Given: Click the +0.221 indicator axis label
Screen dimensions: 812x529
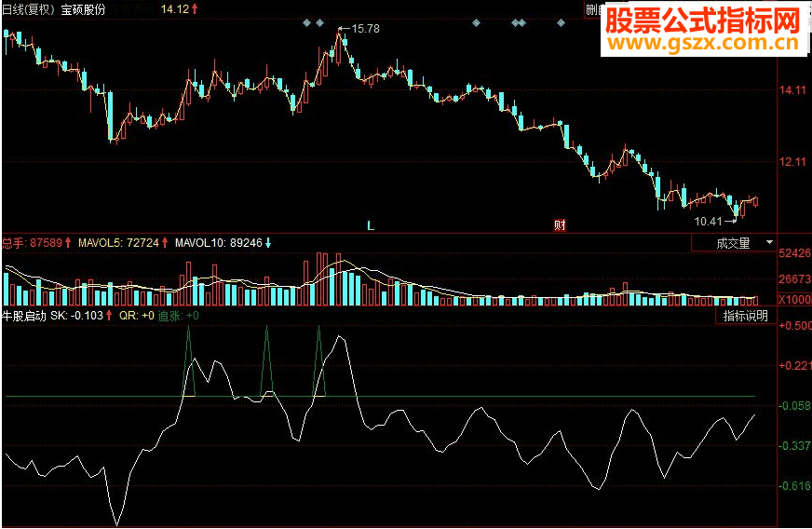Looking at the screenshot, I should pyautogui.click(x=795, y=366).
